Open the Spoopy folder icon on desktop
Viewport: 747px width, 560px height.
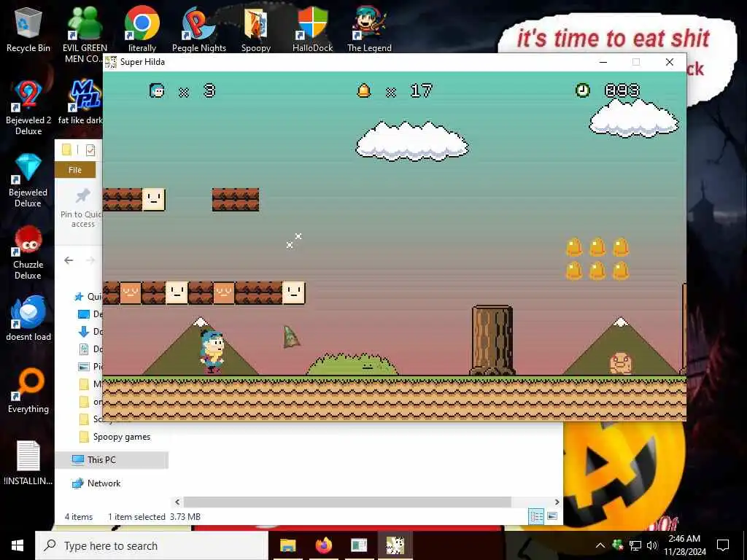(x=256, y=30)
